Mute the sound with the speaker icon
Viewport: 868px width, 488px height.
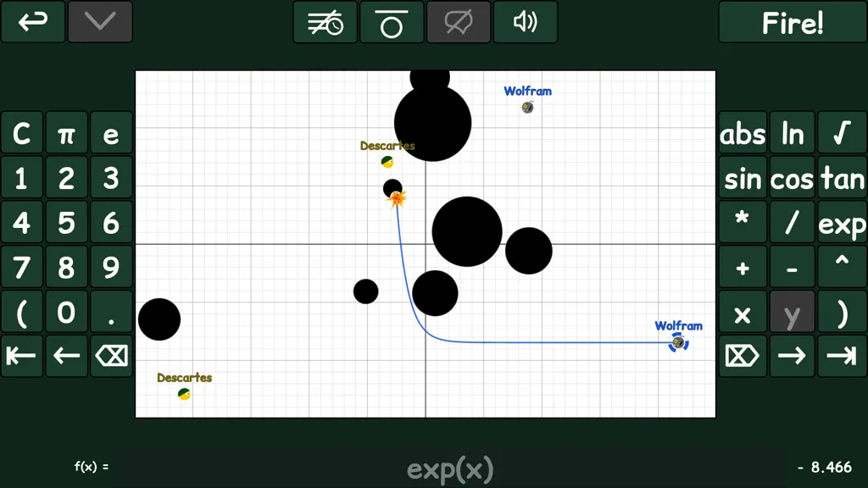pyautogui.click(x=526, y=22)
